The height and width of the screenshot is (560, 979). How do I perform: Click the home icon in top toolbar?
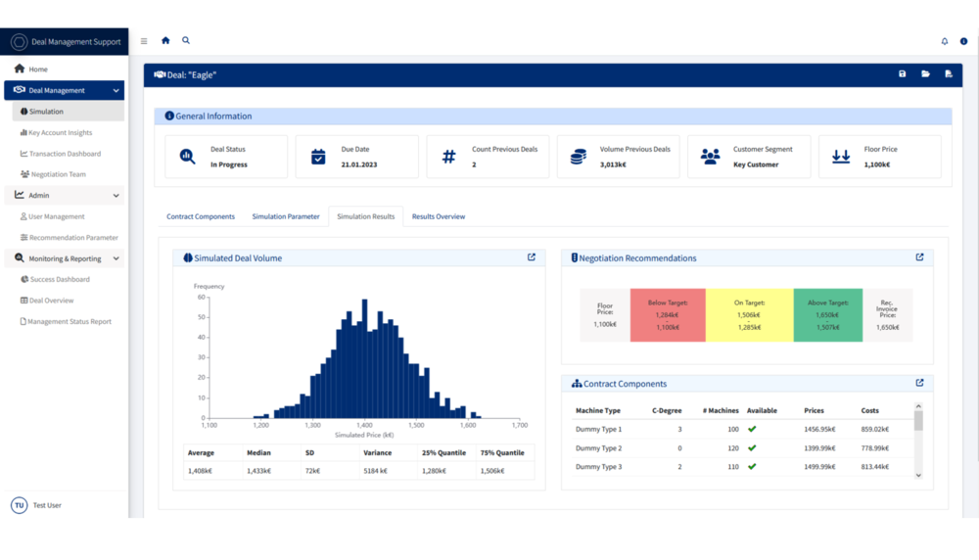pos(165,40)
